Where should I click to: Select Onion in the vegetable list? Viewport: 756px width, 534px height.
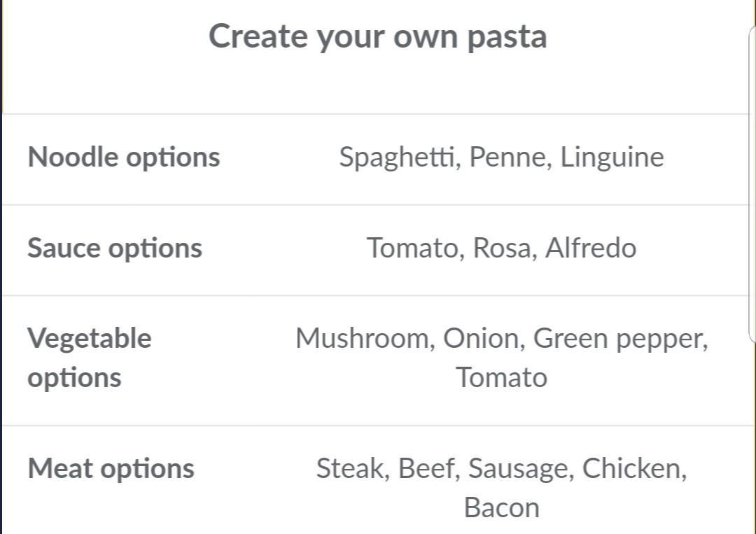[484, 339]
